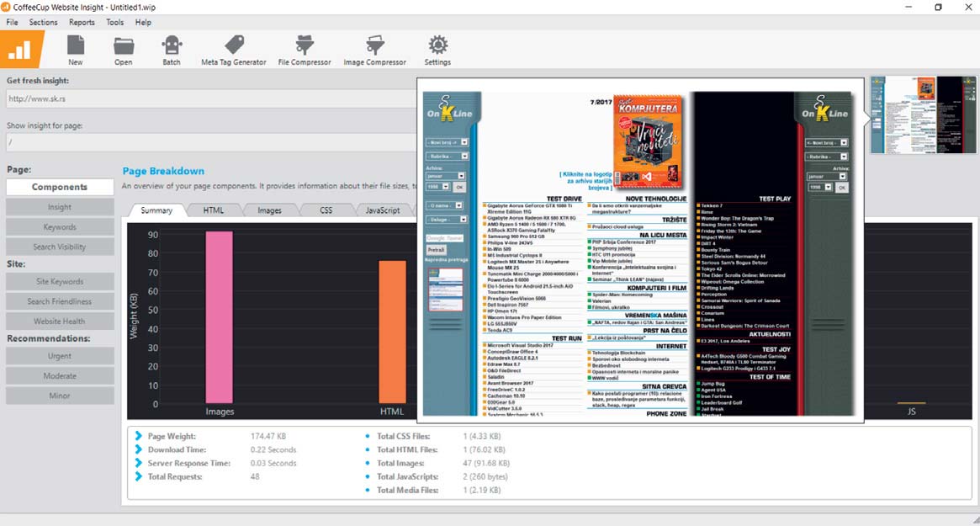Expand the Download Time arrow

[x=138, y=449]
